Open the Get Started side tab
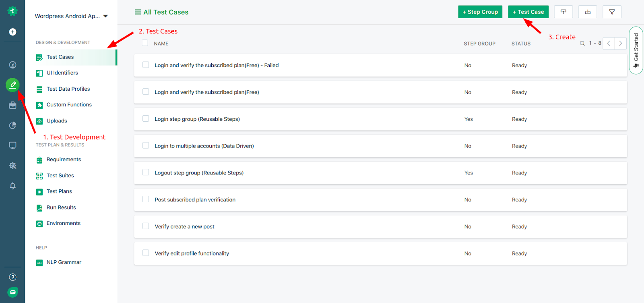The width and height of the screenshot is (644, 303). [636, 50]
